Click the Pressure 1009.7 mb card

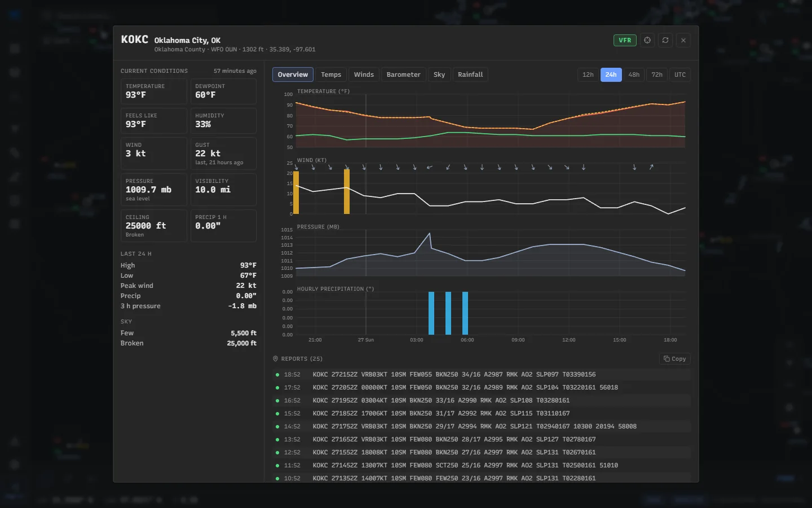[x=153, y=190]
